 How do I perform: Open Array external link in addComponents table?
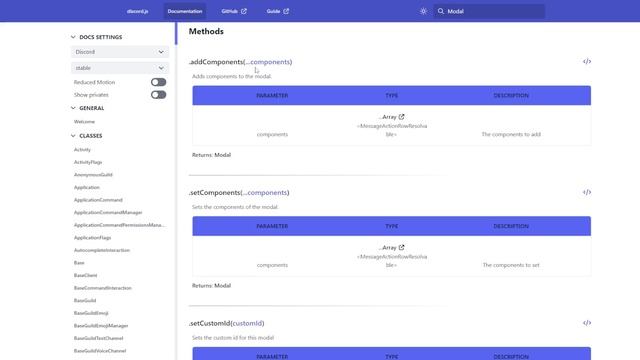tap(402, 117)
